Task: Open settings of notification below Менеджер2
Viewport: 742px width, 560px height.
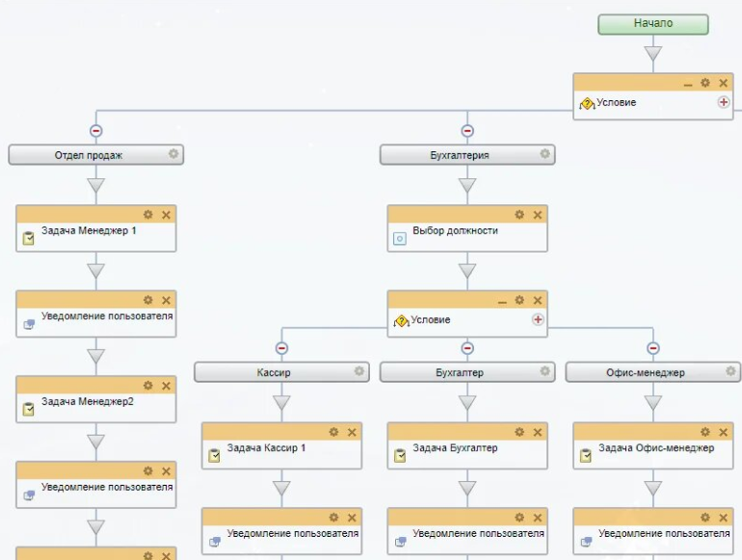Action: 148,470
